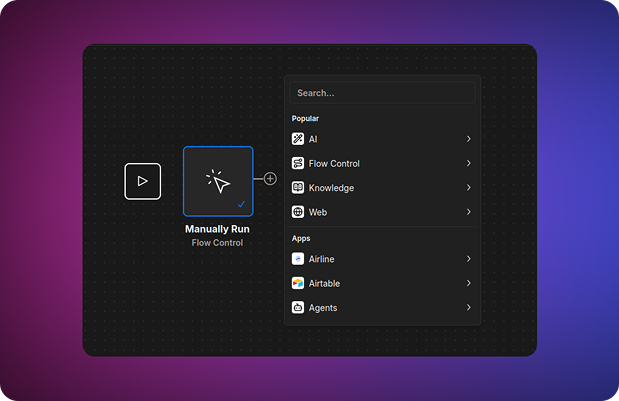The height and width of the screenshot is (401, 619).
Task: Expand the AI category chevron
Action: click(x=468, y=139)
